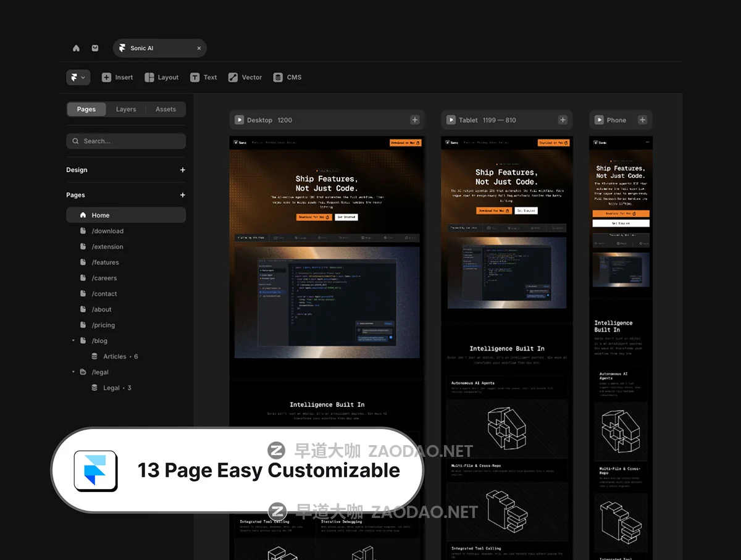Screen dimensions: 741x560
Task: Open the inbox icon beside home
Action: click(95, 48)
